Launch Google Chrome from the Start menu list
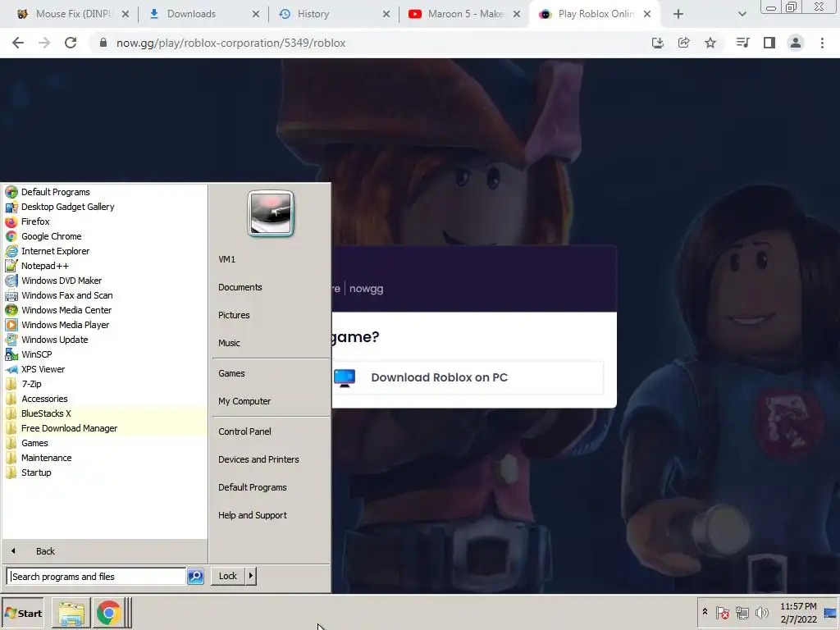 [x=104, y=236]
